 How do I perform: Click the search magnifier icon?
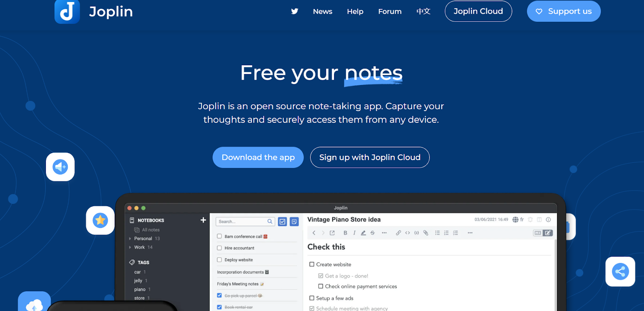[270, 222]
